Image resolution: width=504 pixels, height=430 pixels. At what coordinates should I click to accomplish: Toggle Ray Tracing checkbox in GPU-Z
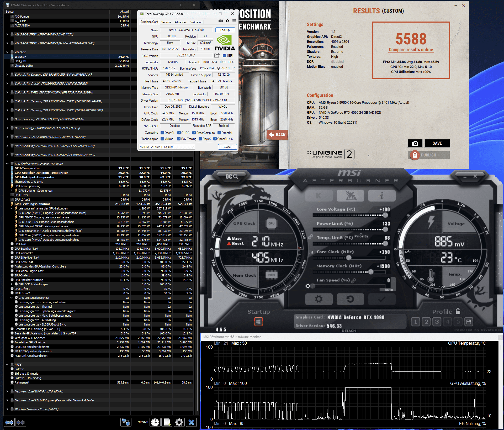tap(179, 139)
